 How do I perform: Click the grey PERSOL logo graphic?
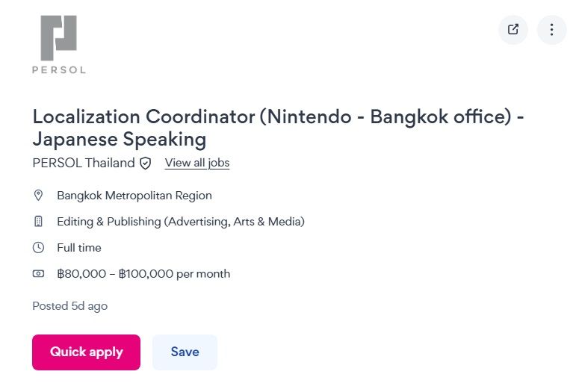(x=59, y=37)
